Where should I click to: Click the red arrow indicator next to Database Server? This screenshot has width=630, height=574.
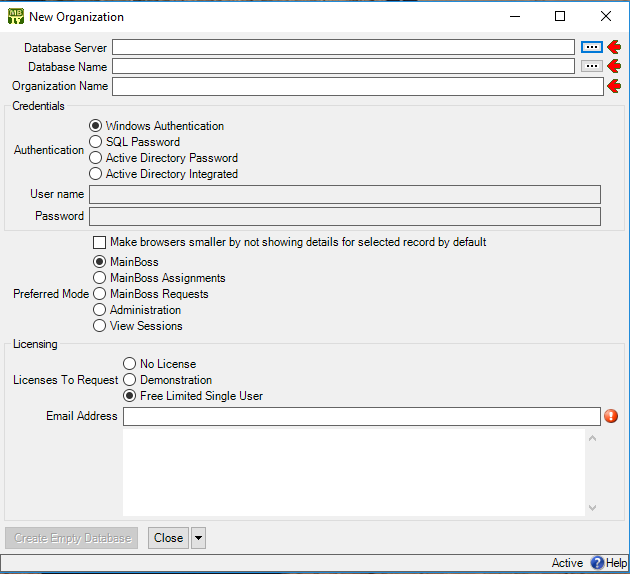point(614,47)
